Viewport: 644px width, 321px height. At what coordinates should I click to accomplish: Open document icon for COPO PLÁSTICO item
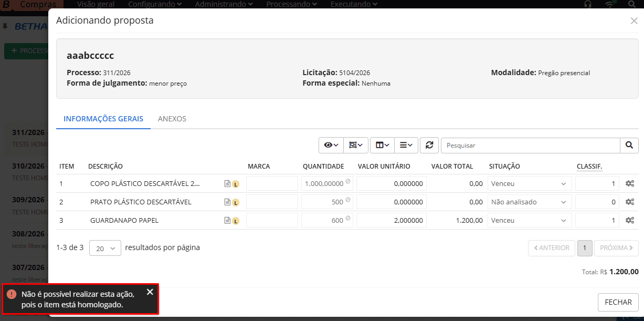point(227,184)
